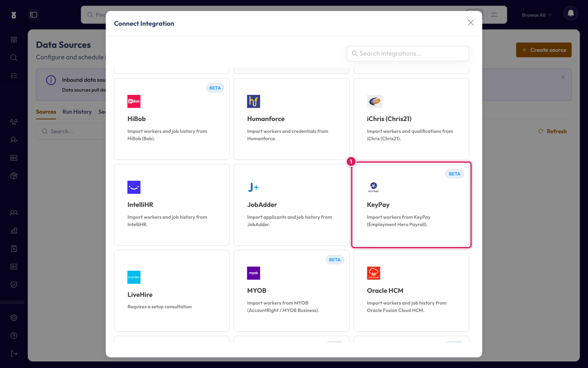Screen dimensions: 588x368
Task: Switch to the Run History tab
Action: pos(77,112)
